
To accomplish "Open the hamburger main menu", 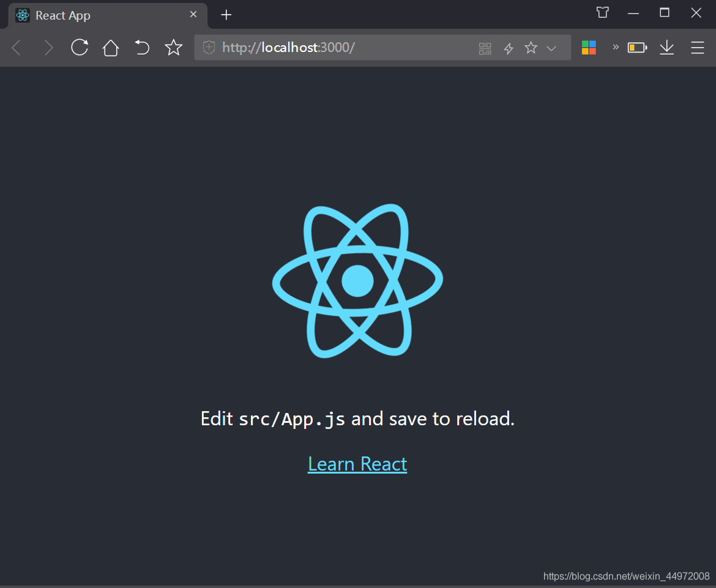I will (x=697, y=48).
